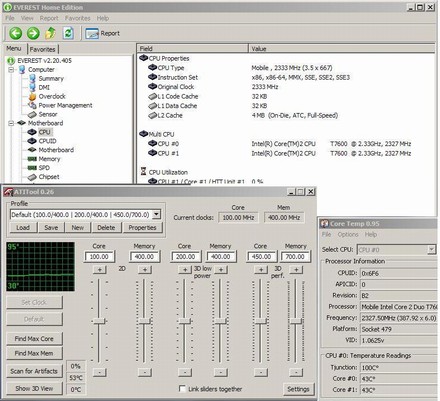440x401 pixels.
Task: Click Find Max Mem in ATITool
Action: (x=34, y=353)
